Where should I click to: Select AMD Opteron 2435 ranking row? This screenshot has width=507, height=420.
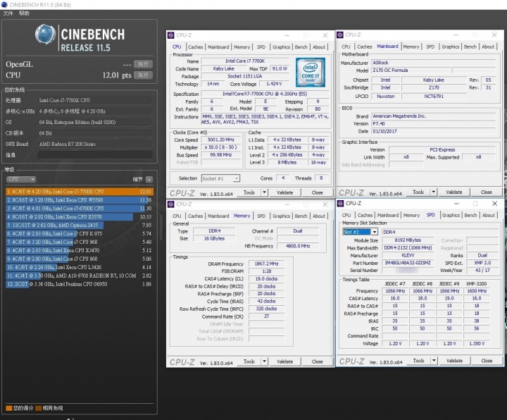pyautogui.click(x=79, y=226)
